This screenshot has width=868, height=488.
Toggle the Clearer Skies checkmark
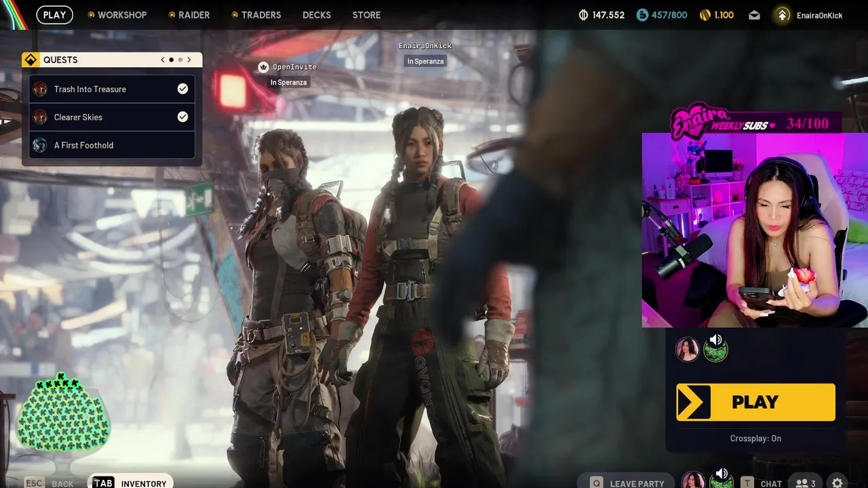coord(182,117)
